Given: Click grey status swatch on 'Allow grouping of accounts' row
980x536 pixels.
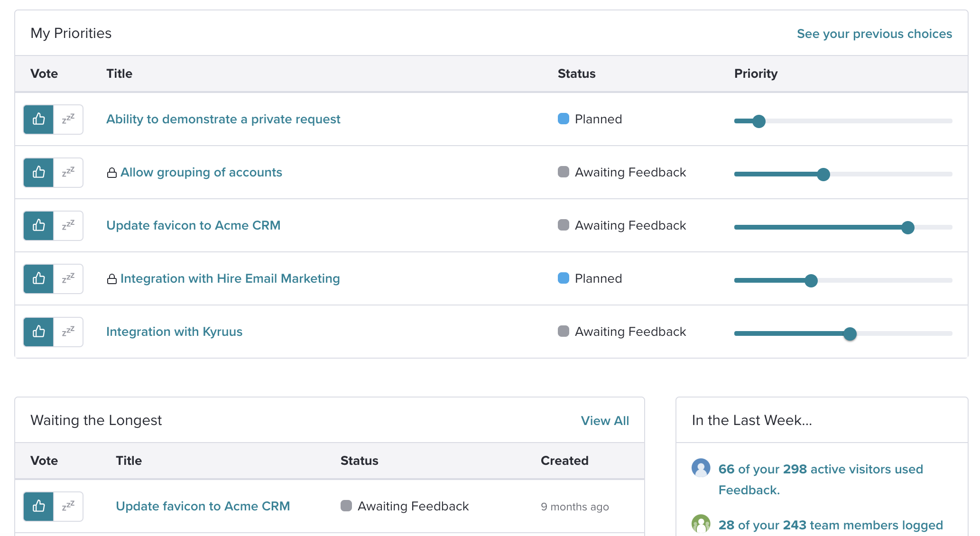Looking at the screenshot, I should pyautogui.click(x=564, y=172).
